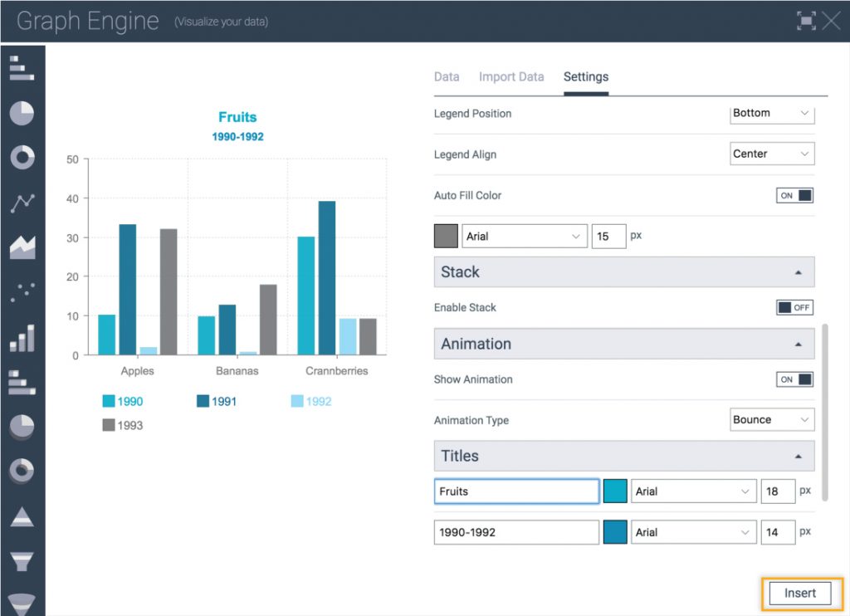This screenshot has width=850, height=616.
Task: Choose the line chart icon
Action: (x=22, y=202)
